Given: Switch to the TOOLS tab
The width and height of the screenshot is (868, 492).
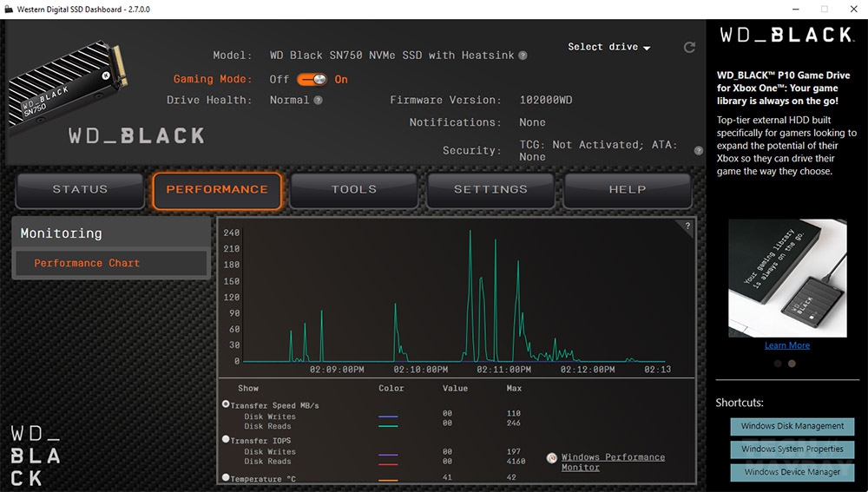Looking at the screenshot, I should click(354, 190).
